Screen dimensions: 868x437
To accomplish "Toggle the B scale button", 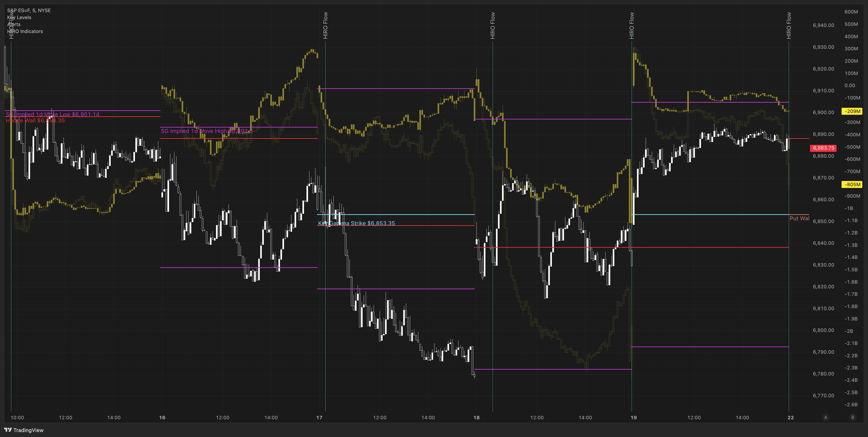I will tap(853, 417).
